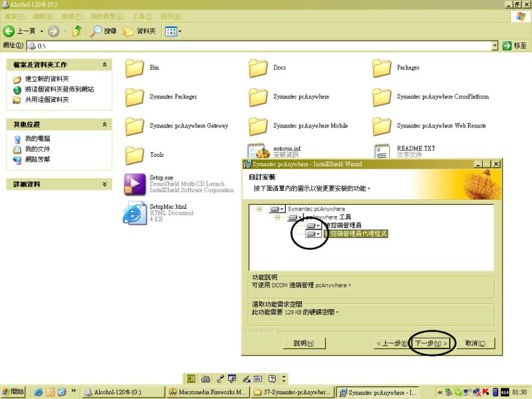Open pcAnywhere 工具 feature install dropdown
Viewport: 532px width, 399px height.
(x=295, y=217)
